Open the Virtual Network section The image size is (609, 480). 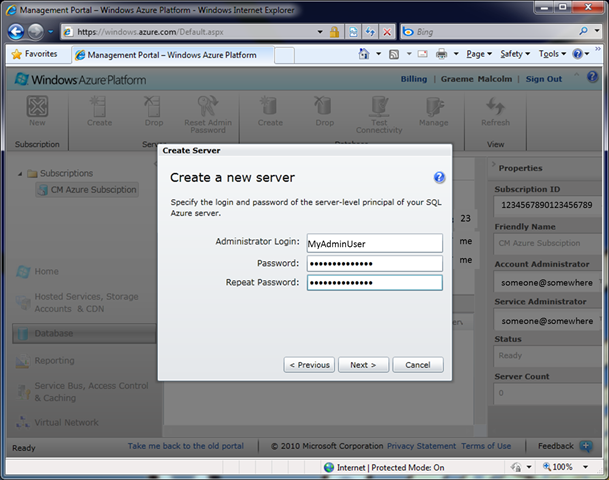[57, 422]
